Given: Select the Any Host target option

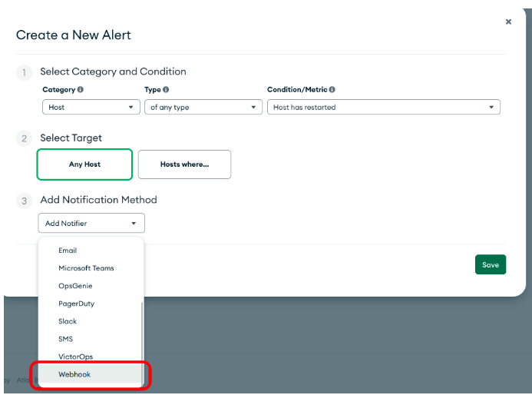Looking at the screenshot, I should [84, 164].
